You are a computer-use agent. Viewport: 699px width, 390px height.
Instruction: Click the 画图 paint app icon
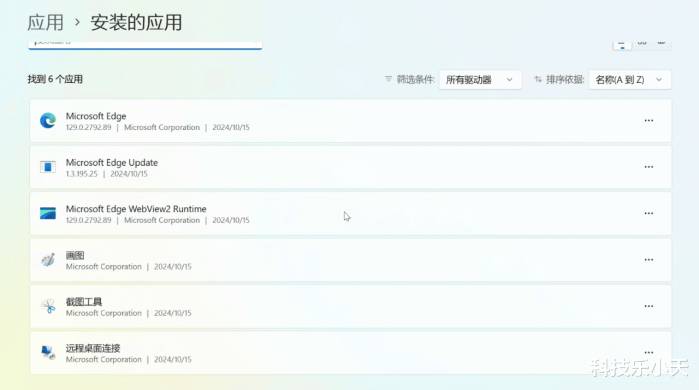[48, 259]
